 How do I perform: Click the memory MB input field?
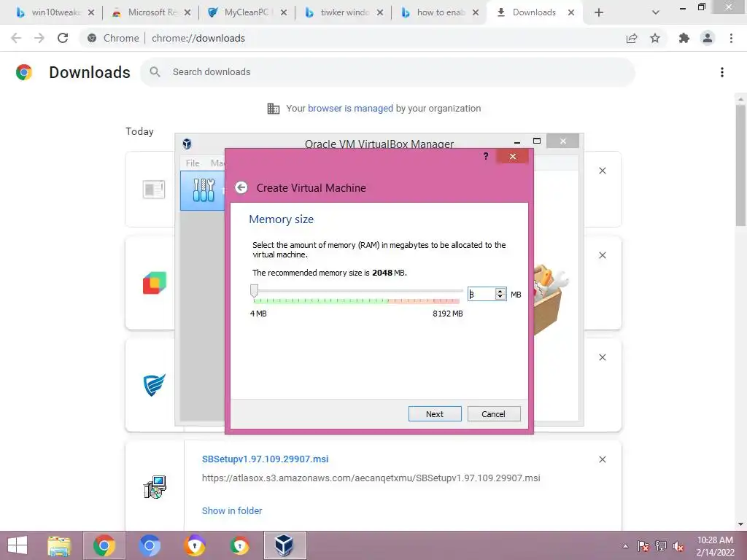pos(481,295)
